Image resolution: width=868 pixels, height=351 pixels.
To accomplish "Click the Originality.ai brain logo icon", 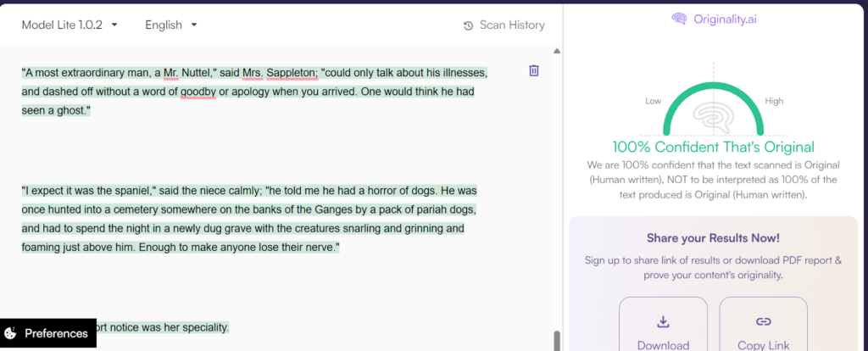I will [679, 19].
